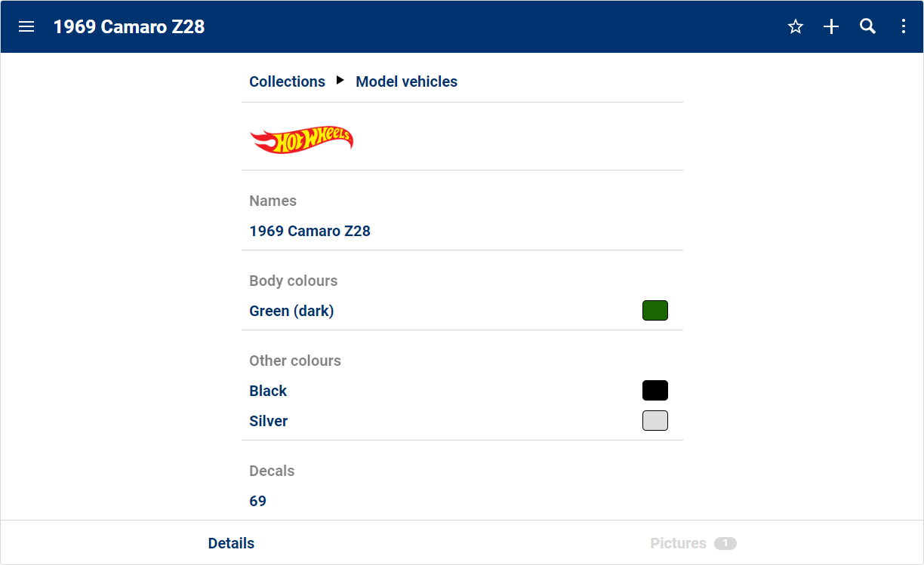
Task: Select the 1969 Camaro Z28 name entry
Action: pyautogui.click(x=310, y=231)
